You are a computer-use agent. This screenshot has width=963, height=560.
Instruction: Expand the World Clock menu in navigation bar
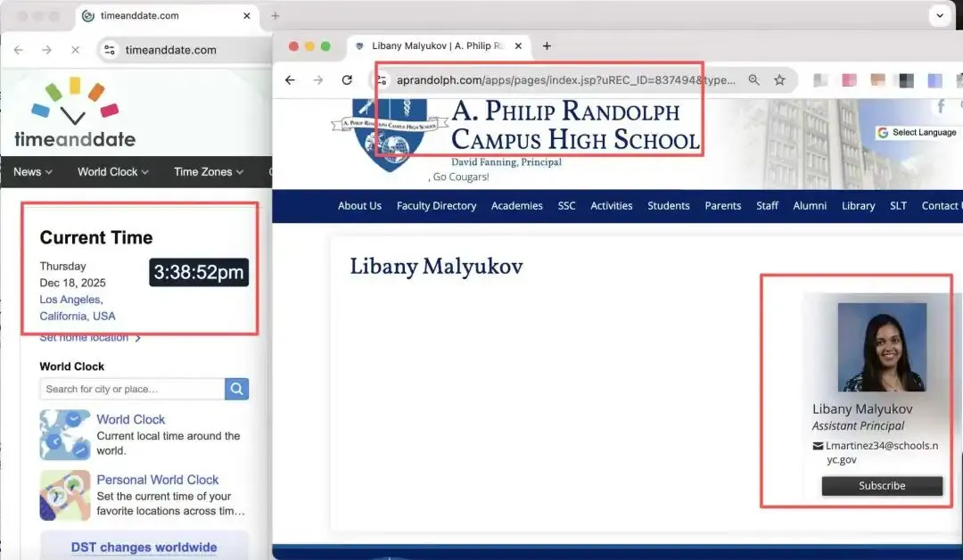click(113, 172)
